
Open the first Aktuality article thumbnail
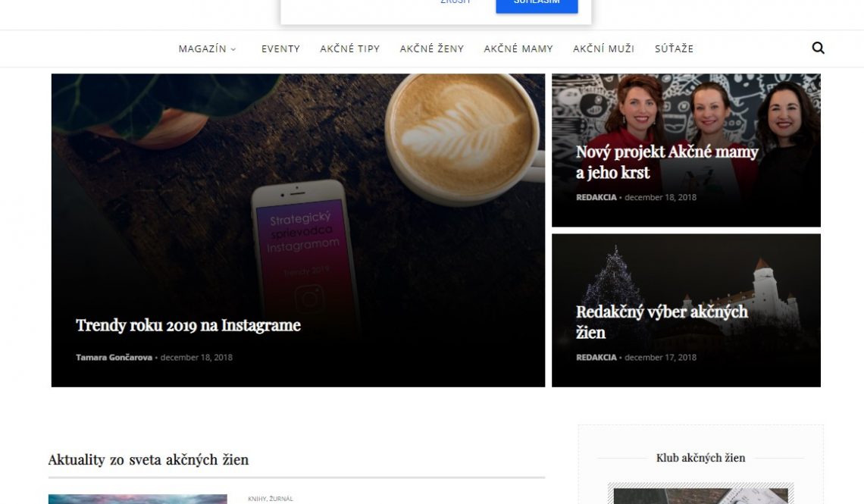tap(138, 499)
